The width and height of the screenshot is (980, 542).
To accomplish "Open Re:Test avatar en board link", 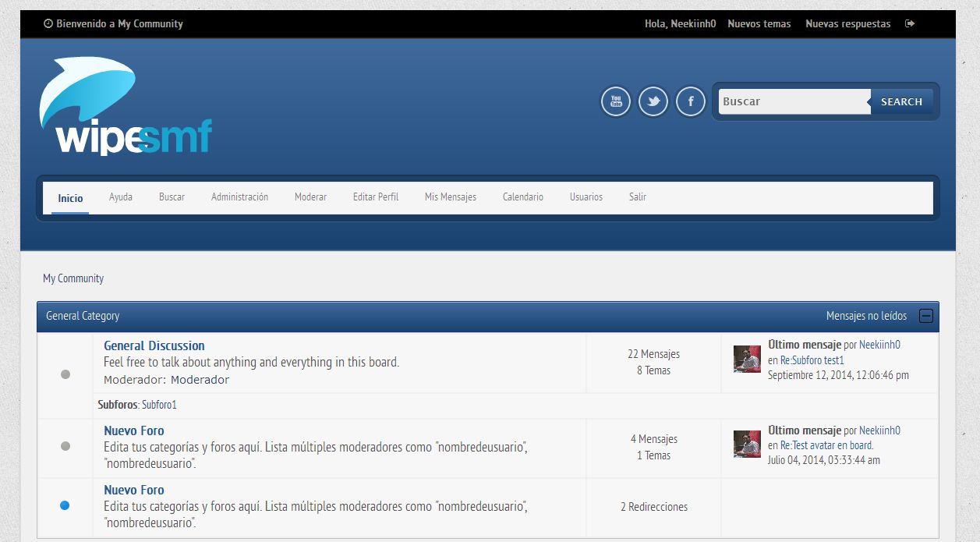I will coord(826,445).
